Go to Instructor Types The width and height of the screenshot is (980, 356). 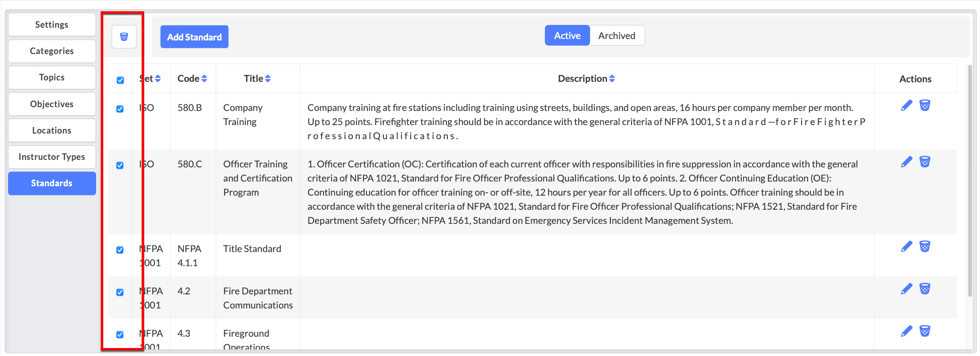(x=52, y=157)
